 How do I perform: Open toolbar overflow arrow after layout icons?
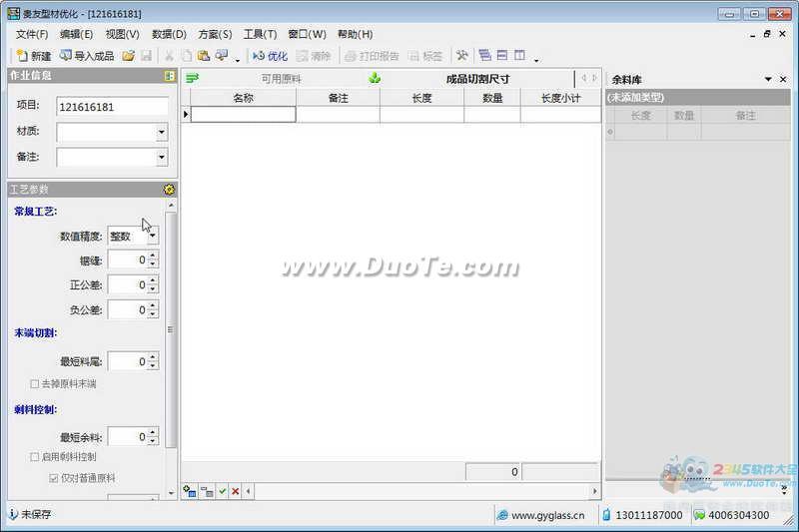tap(536, 60)
